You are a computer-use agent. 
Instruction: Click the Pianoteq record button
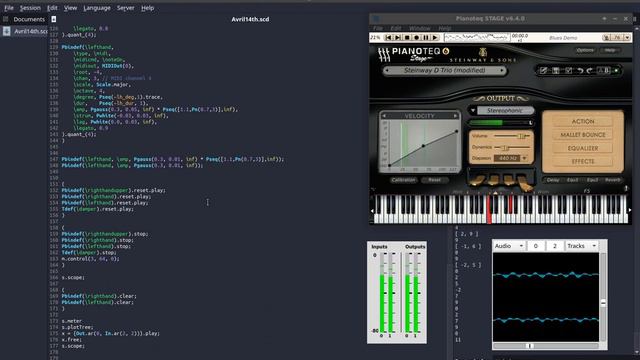pos(416,38)
